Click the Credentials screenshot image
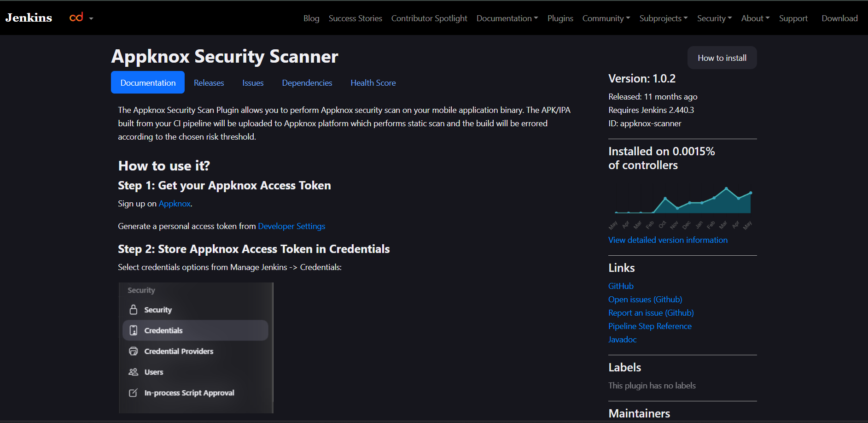 point(196,347)
